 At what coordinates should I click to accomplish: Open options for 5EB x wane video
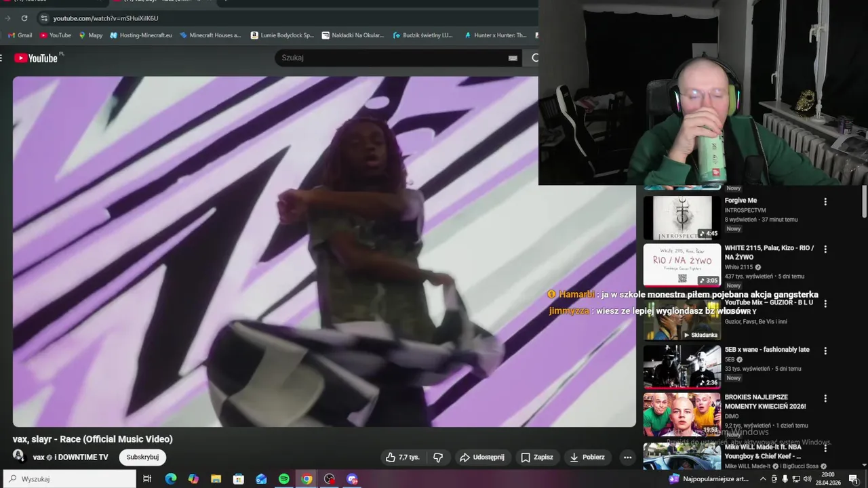(825, 351)
